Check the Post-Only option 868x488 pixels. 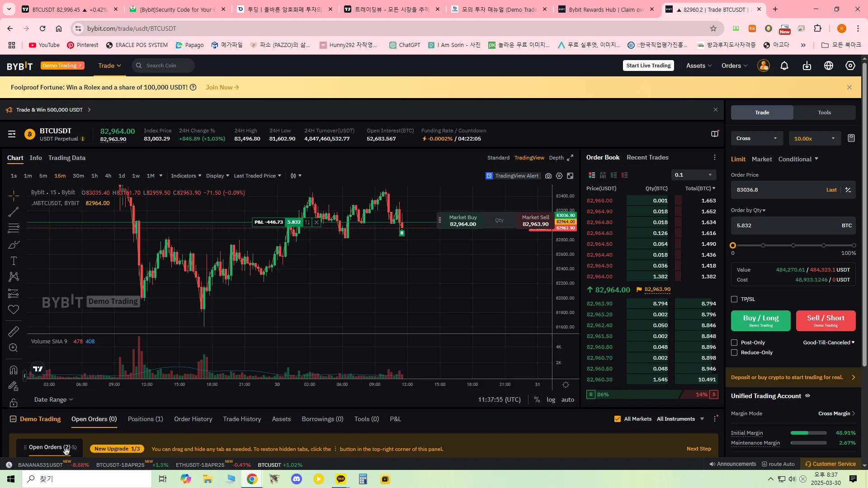tap(734, 343)
